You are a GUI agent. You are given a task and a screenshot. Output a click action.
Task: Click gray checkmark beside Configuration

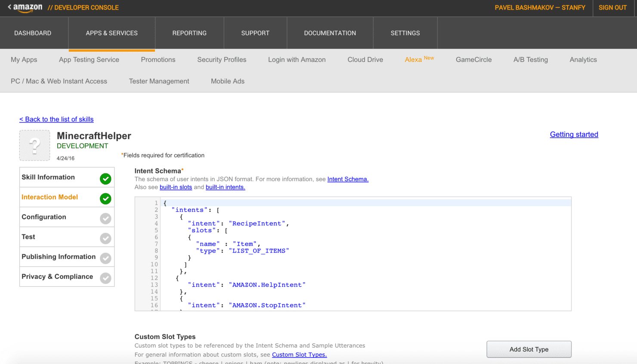pos(105,219)
